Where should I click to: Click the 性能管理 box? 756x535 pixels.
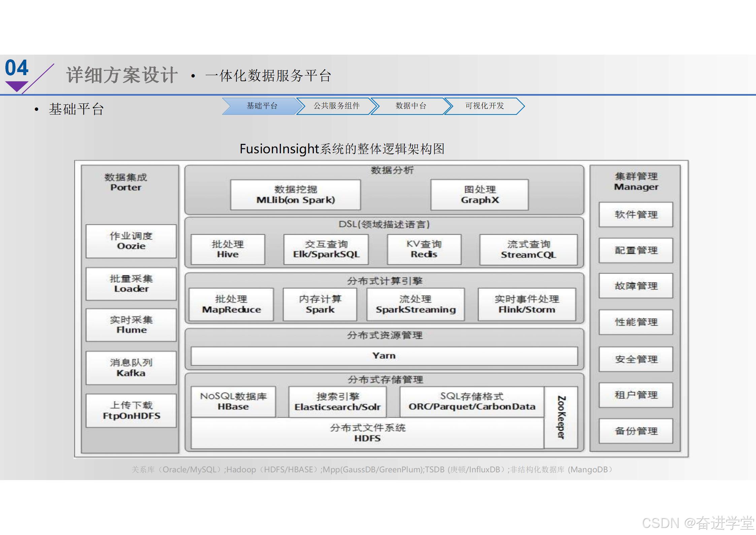[636, 322]
